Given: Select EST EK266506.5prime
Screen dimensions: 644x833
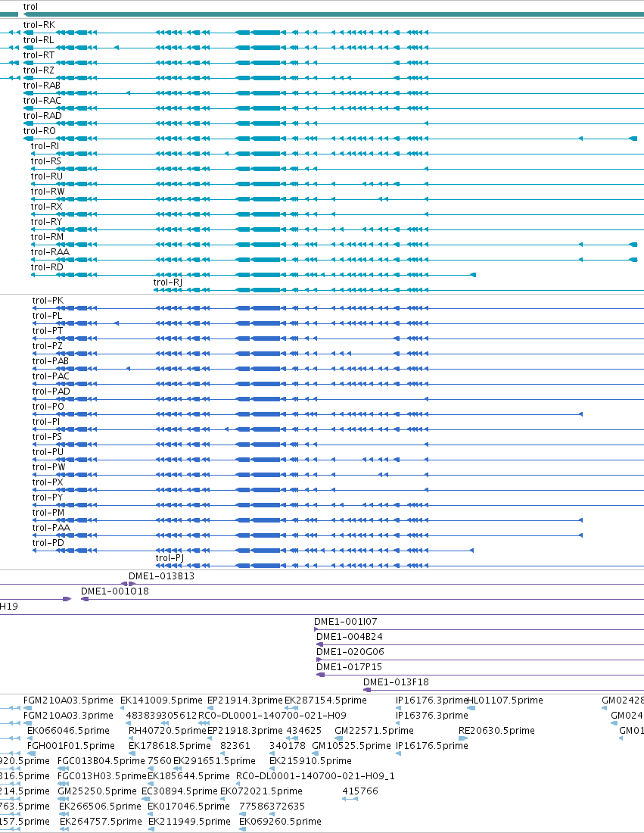Looking at the screenshot, I should tap(101, 806).
